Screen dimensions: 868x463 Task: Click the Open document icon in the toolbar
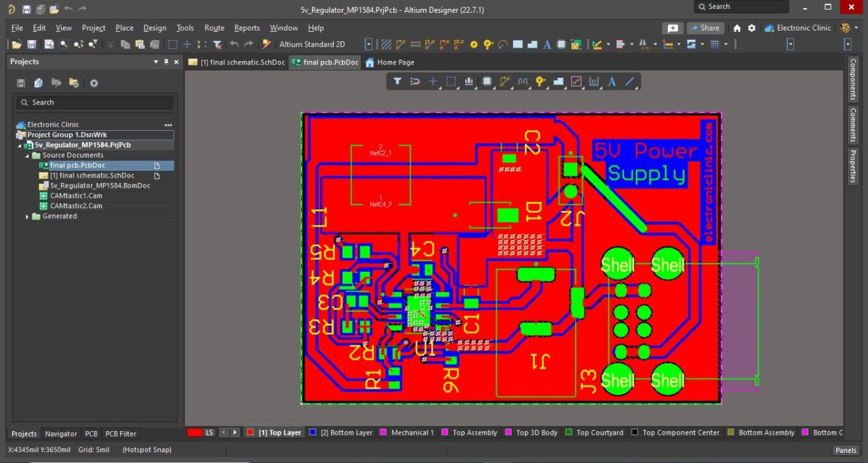[16, 44]
